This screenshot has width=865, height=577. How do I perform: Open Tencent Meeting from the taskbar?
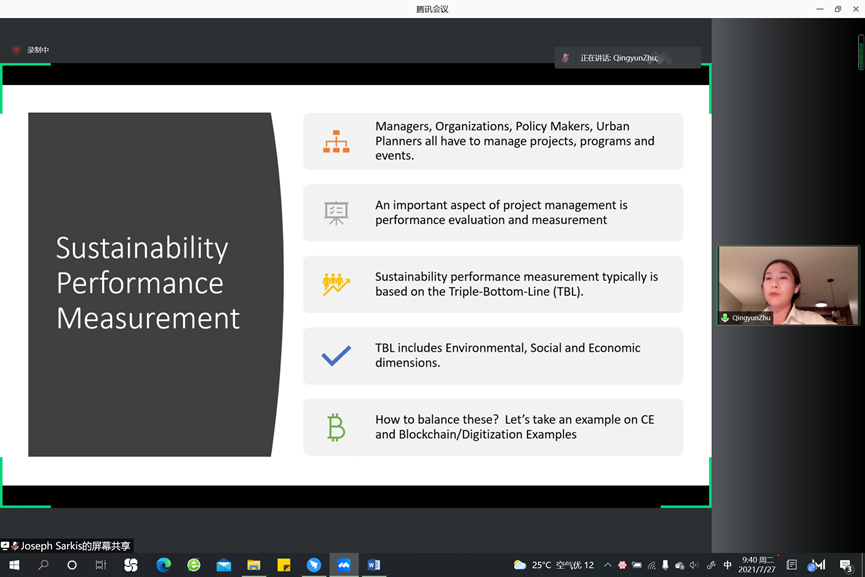[x=344, y=565]
